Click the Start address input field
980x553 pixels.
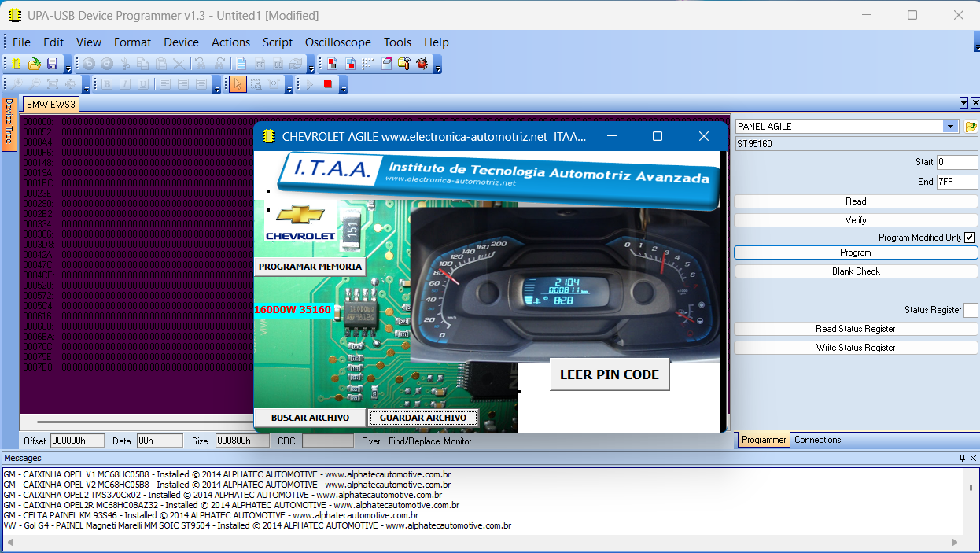point(956,162)
